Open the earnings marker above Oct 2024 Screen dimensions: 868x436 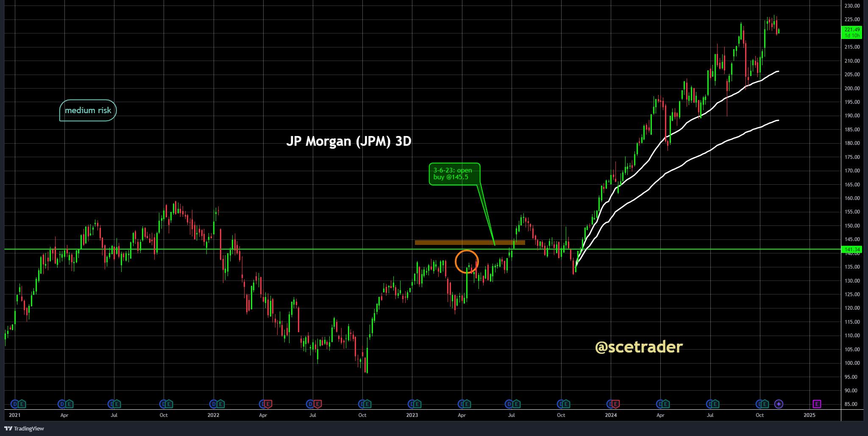coord(765,404)
